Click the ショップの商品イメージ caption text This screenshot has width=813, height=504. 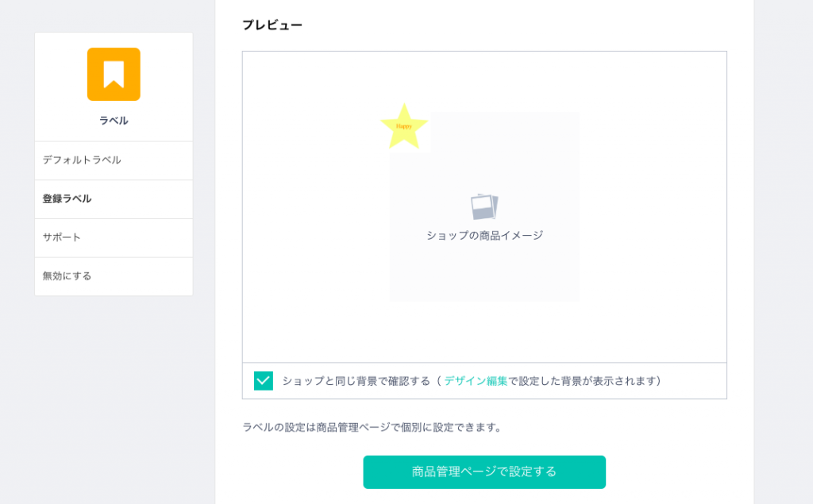[484, 236]
